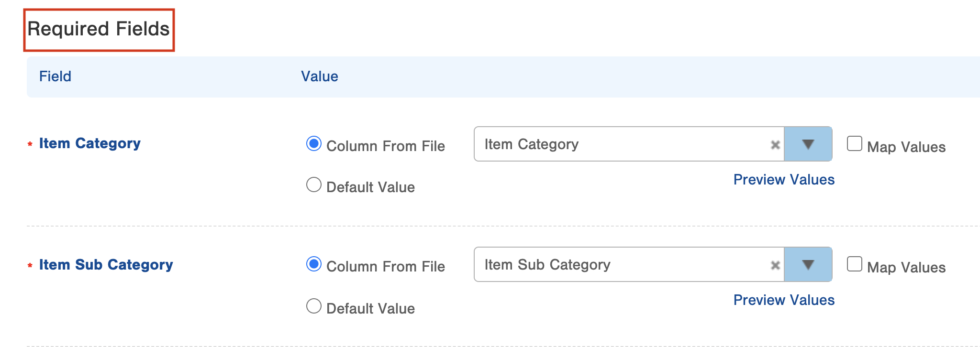Enable Map Values for Item Category
980x347 pixels.
coord(855,144)
